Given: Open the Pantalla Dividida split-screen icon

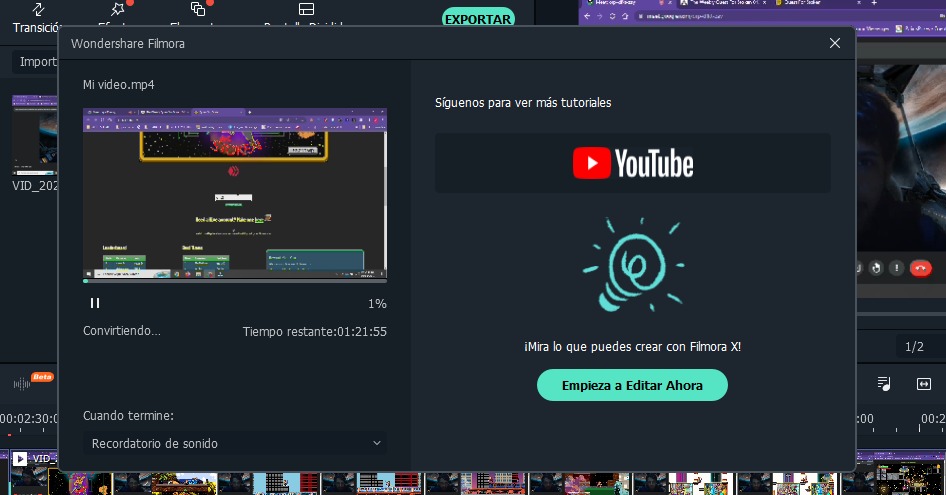Looking at the screenshot, I should [x=306, y=9].
